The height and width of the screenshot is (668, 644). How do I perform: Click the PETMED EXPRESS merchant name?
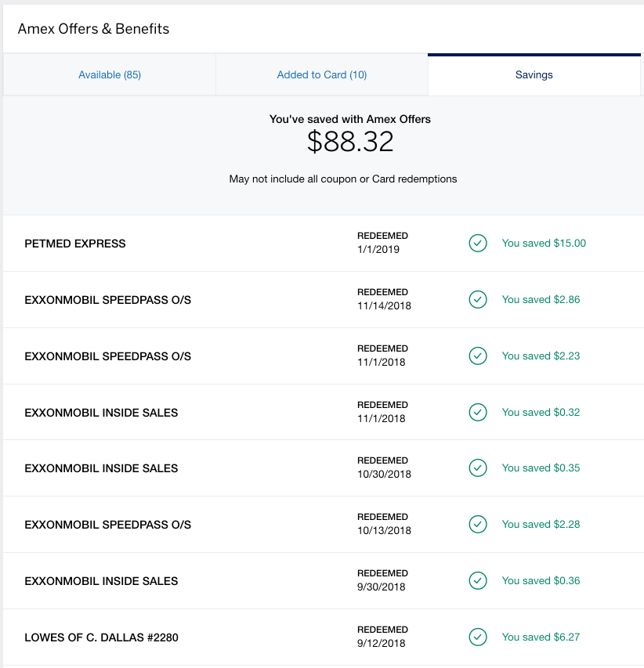tap(75, 244)
